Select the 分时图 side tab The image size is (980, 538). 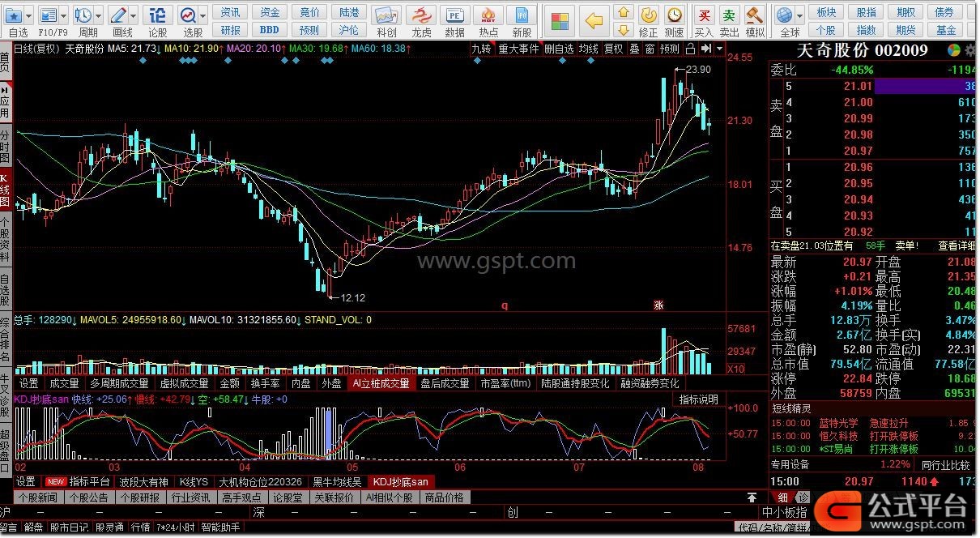pyautogui.click(x=5, y=146)
